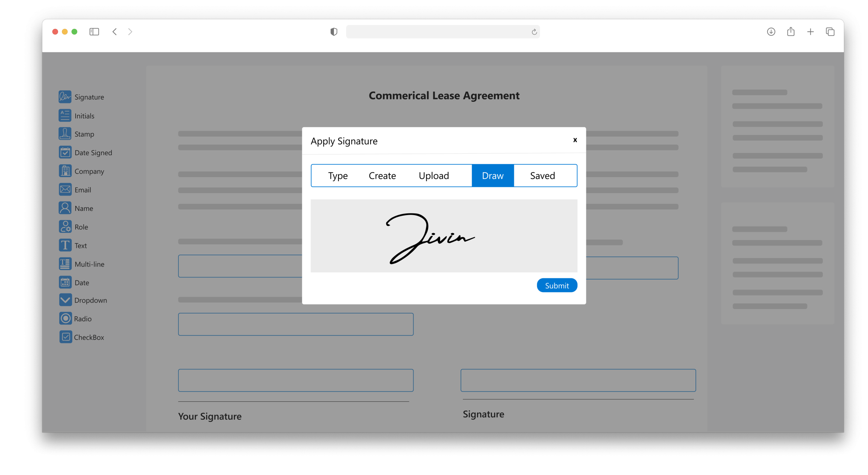Select the Stamp field icon
The height and width of the screenshot is (475, 868).
65,134
